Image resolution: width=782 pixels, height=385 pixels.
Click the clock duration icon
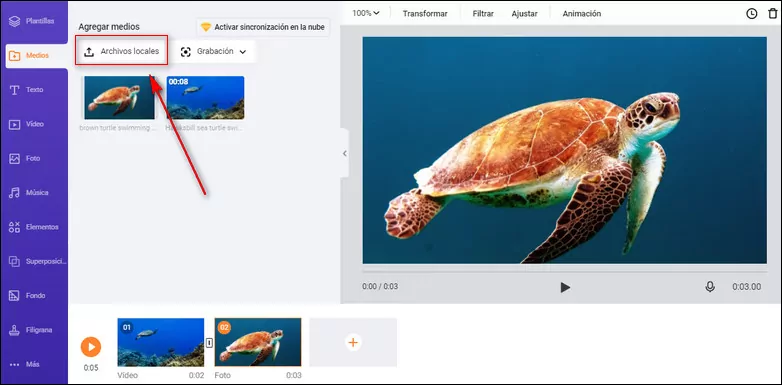point(752,14)
